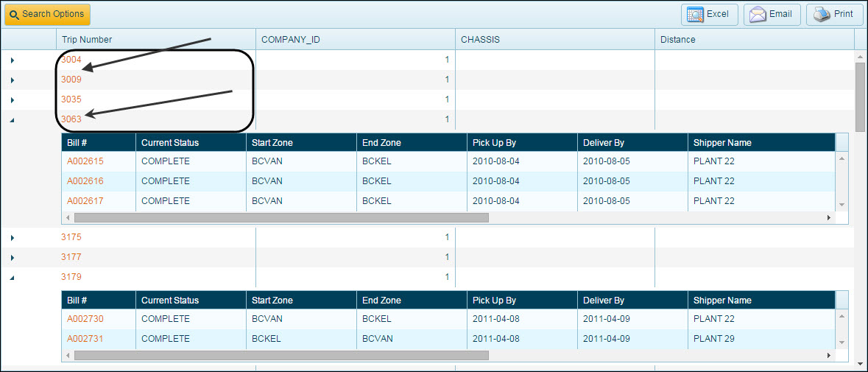Select PLANT 29 shipper name cell
868x372 pixels.
pyautogui.click(x=713, y=338)
